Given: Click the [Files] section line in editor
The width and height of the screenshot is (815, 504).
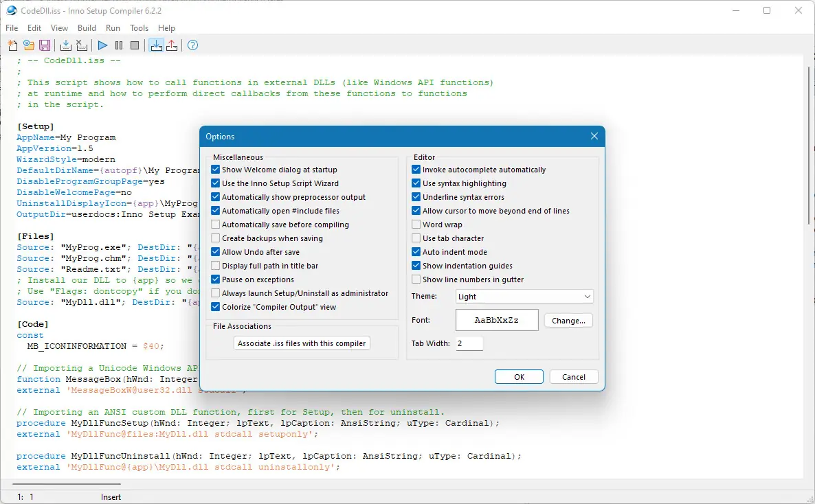Looking at the screenshot, I should click(x=35, y=236).
